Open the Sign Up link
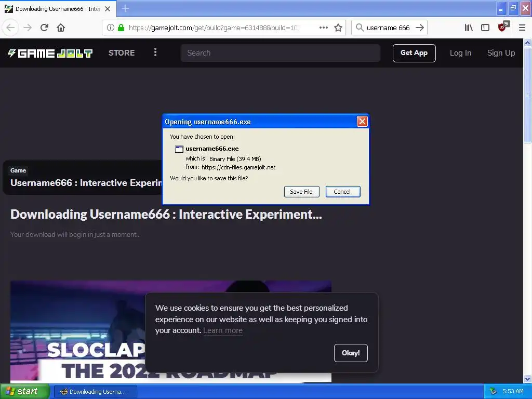This screenshot has height=399, width=532. pyautogui.click(x=501, y=53)
